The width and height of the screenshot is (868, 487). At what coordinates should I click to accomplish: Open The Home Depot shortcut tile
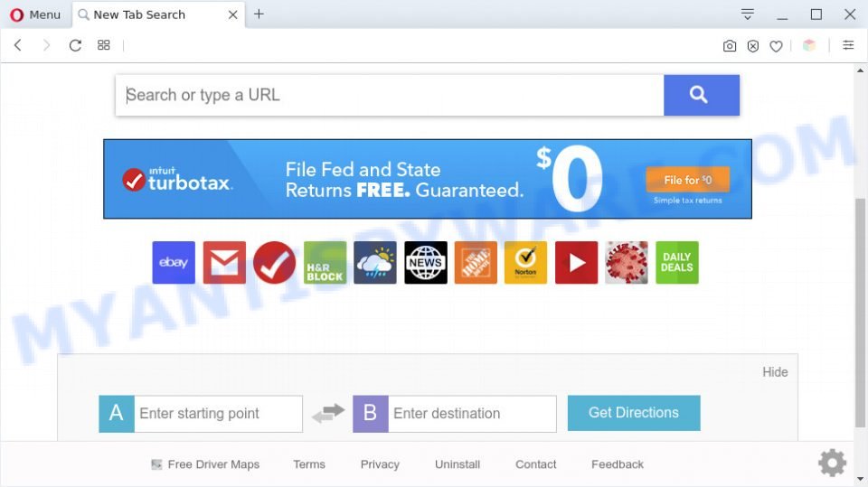(x=476, y=262)
